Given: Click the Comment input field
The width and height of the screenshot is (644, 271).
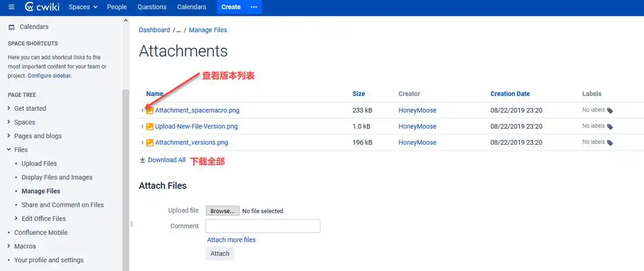Looking at the screenshot, I should point(263,226).
